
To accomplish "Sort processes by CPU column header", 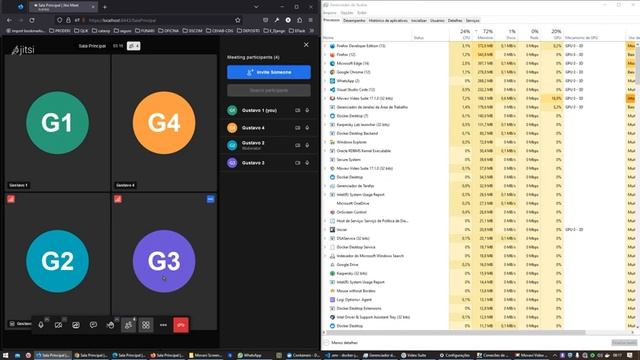I will pyautogui.click(x=462, y=34).
